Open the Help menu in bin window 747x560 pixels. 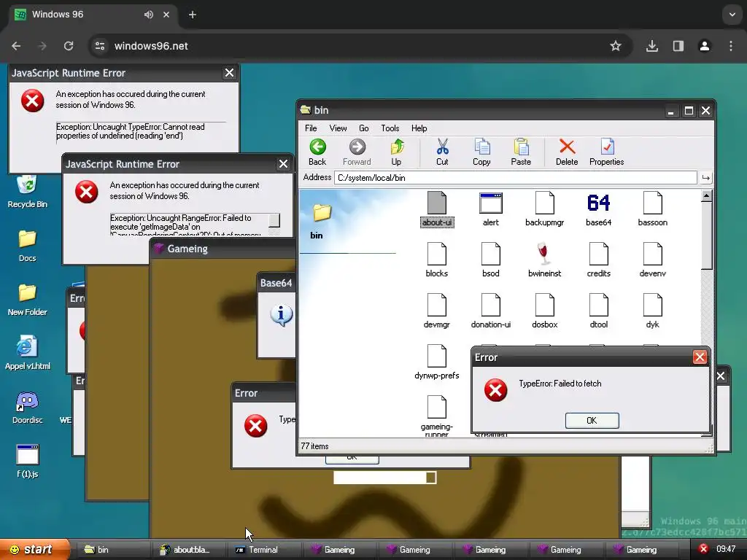coord(419,128)
